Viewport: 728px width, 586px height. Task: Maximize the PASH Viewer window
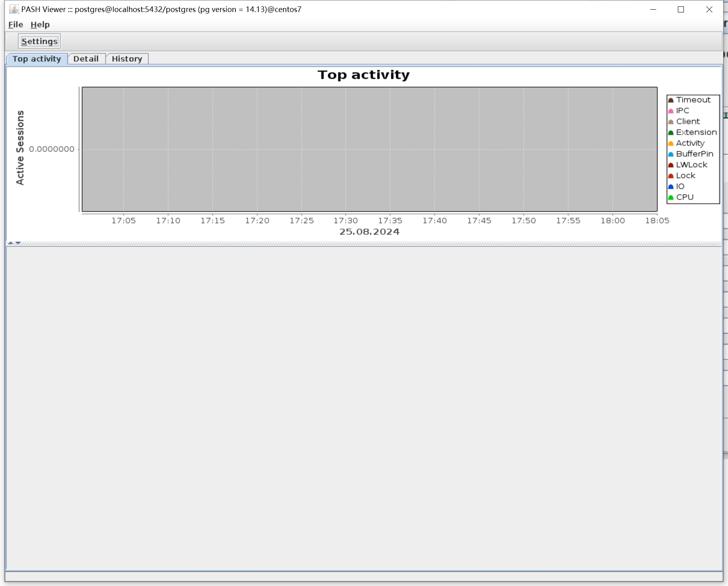pos(681,9)
